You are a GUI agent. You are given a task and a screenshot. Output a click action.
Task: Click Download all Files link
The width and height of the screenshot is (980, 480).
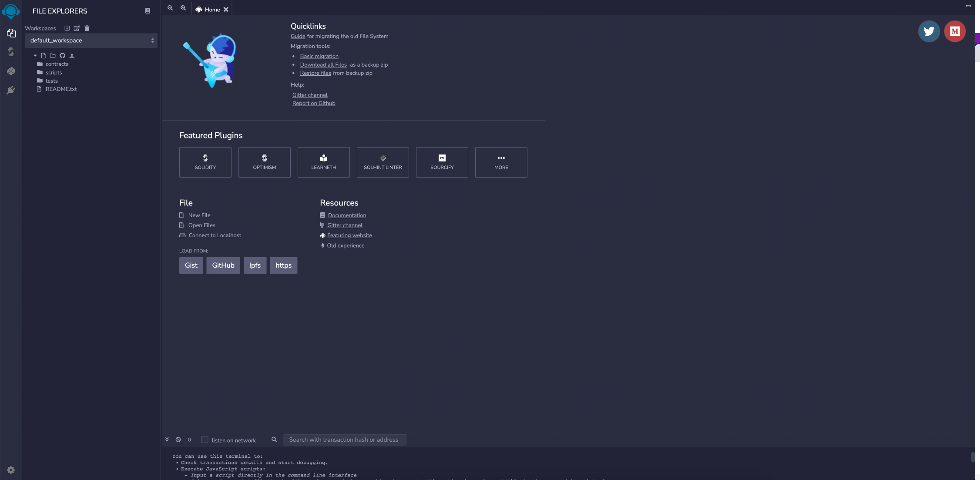pyautogui.click(x=323, y=64)
